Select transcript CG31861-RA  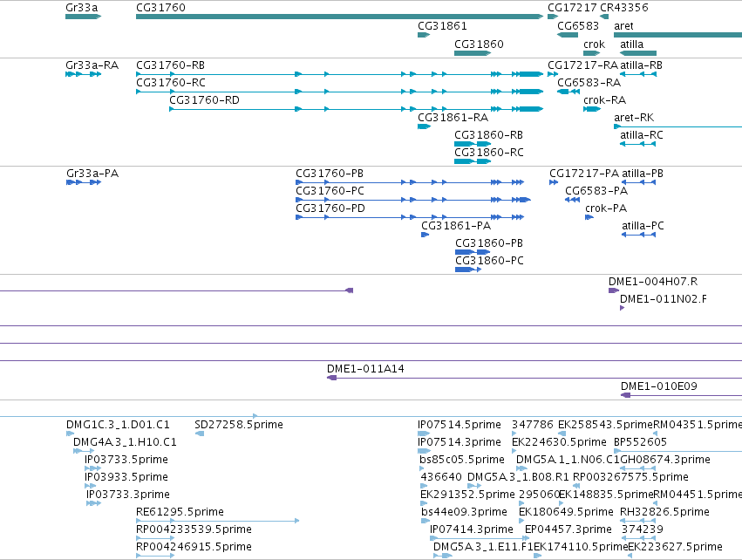[x=453, y=117]
